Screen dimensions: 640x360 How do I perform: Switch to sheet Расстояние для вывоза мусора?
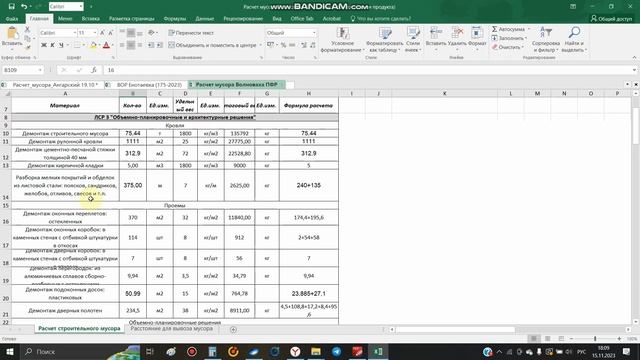pyautogui.click(x=171, y=329)
